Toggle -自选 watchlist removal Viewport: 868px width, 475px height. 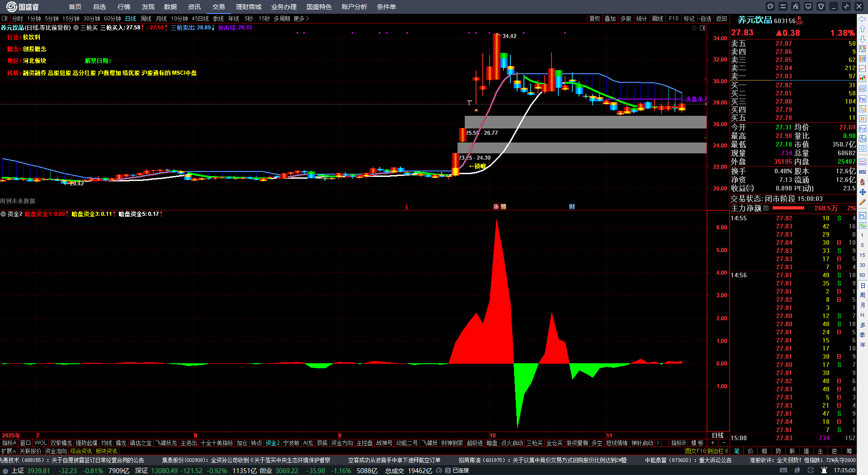705,19
